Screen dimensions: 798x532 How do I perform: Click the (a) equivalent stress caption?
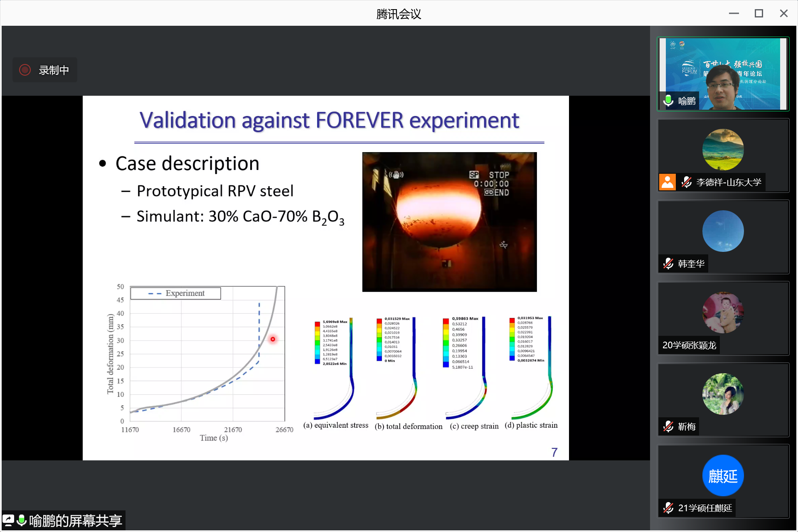point(336,425)
